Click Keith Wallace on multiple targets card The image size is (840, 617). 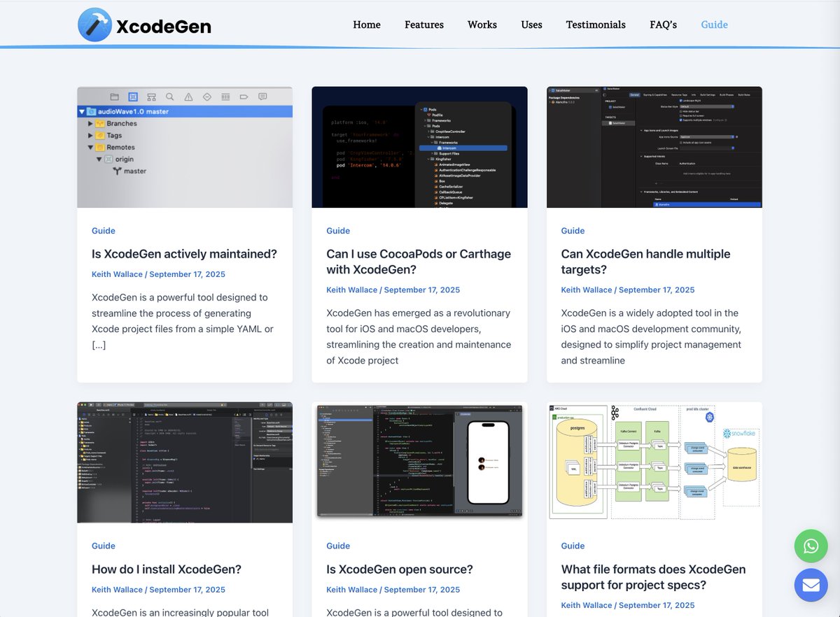tap(587, 290)
